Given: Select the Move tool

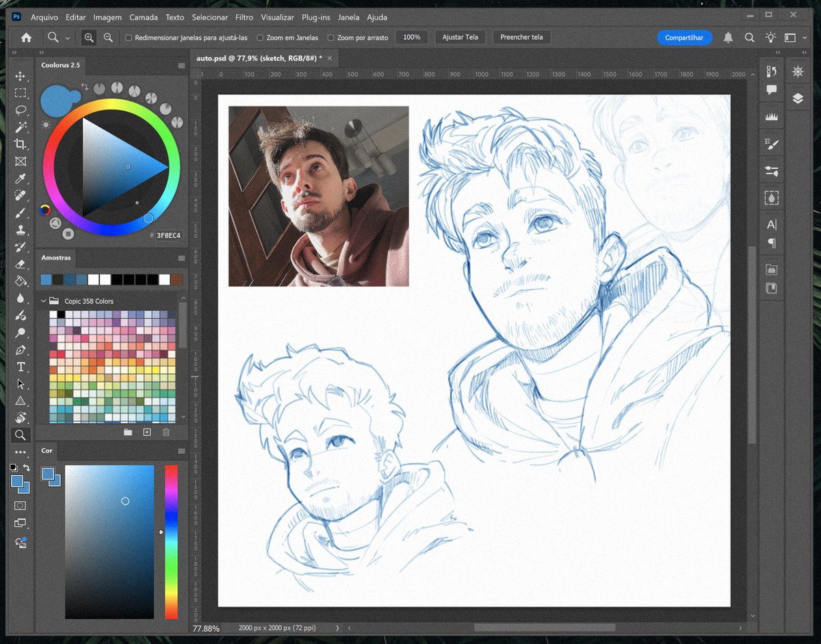Looking at the screenshot, I should click(21, 76).
